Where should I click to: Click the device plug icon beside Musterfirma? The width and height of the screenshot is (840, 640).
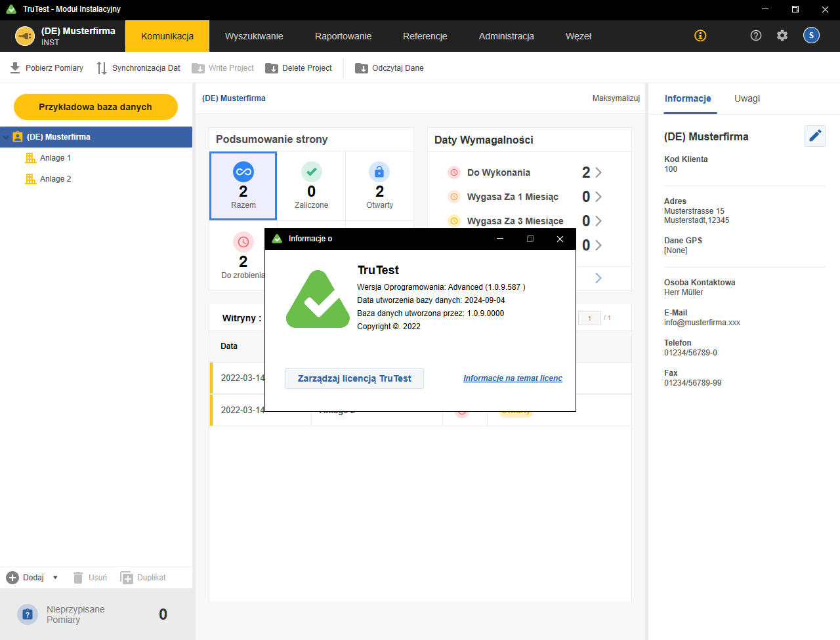tap(25, 36)
